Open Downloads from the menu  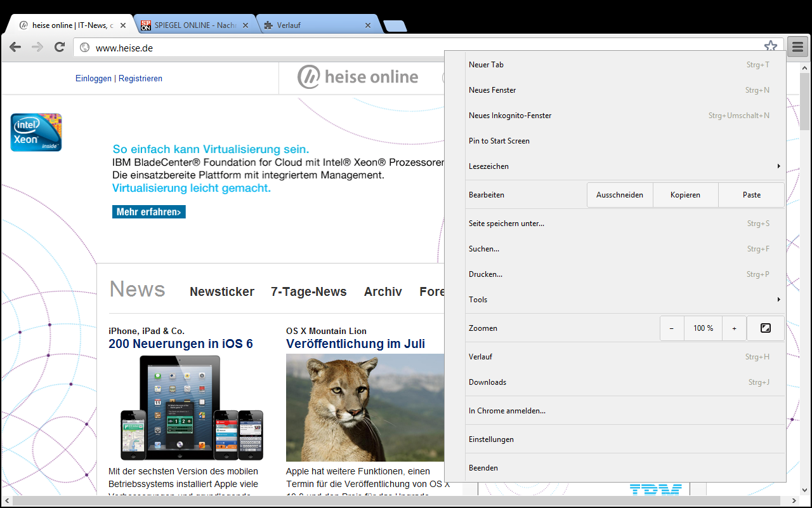click(625, 382)
